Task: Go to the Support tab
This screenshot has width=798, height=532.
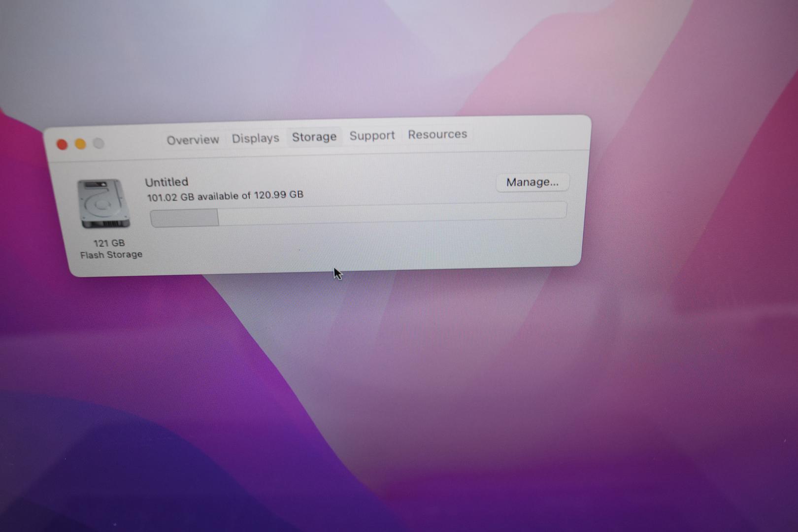Action: tap(372, 135)
